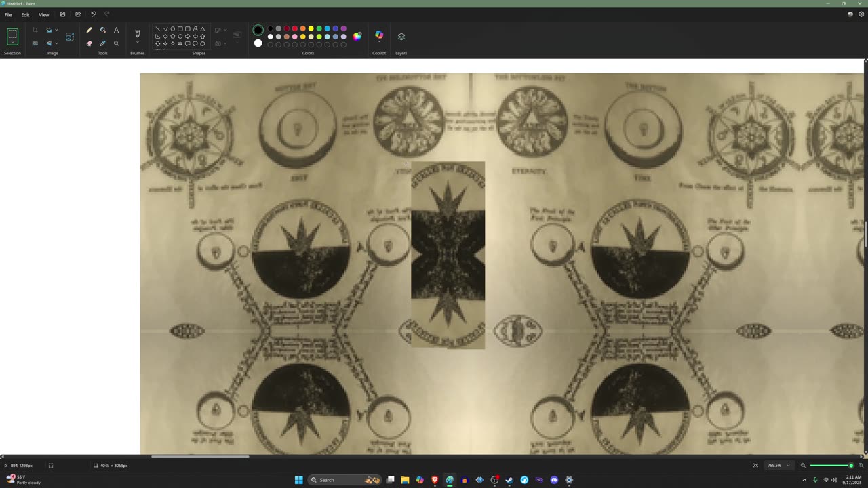Click the Flip image icon
Image resolution: width=868 pixels, height=488 pixels.
tap(49, 43)
